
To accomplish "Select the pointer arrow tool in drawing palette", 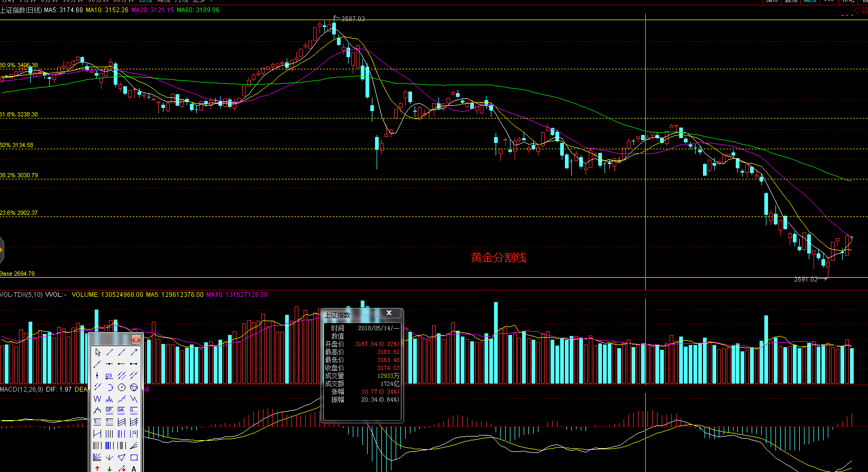I will 97,352.
